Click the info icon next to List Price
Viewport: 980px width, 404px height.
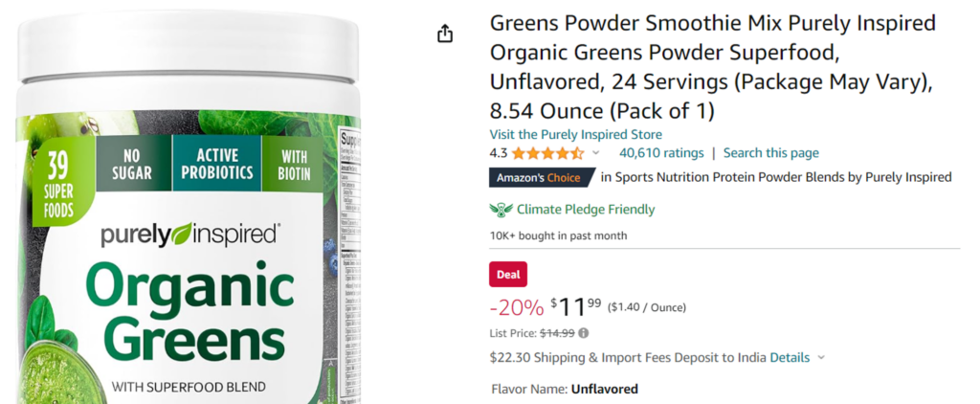tap(583, 333)
